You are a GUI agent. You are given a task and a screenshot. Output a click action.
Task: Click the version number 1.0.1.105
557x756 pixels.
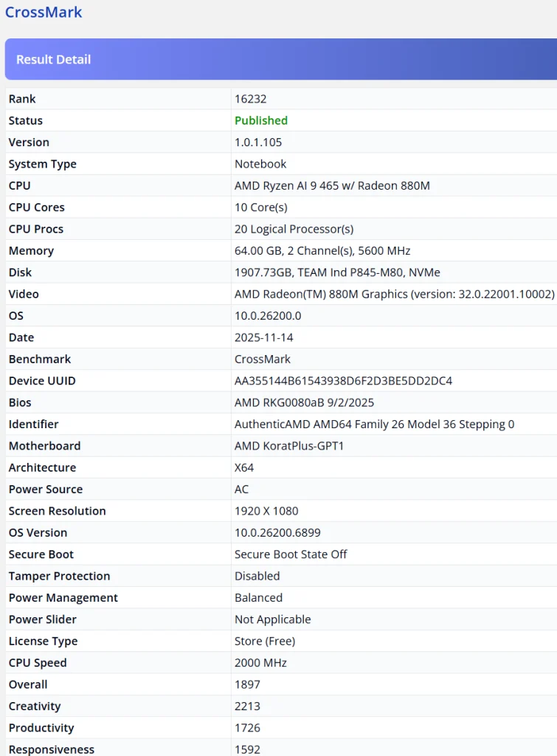coord(258,142)
